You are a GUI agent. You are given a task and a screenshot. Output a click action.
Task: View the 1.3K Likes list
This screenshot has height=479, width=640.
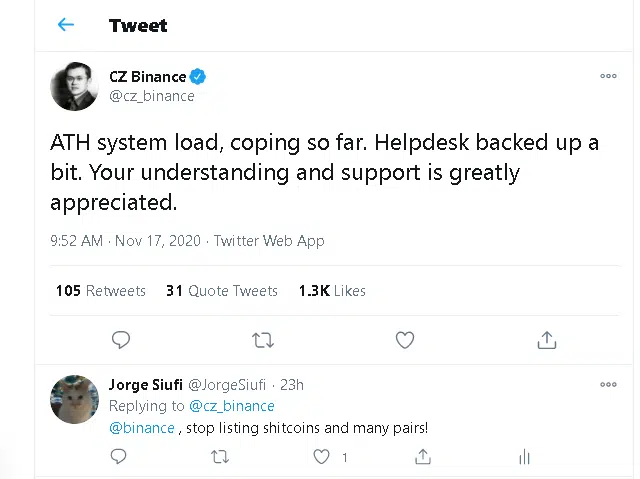pyautogui.click(x=332, y=291)
